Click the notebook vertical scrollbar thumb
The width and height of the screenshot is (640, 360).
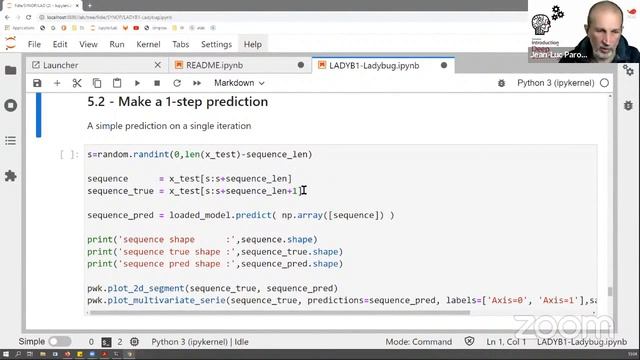(610, 291)
